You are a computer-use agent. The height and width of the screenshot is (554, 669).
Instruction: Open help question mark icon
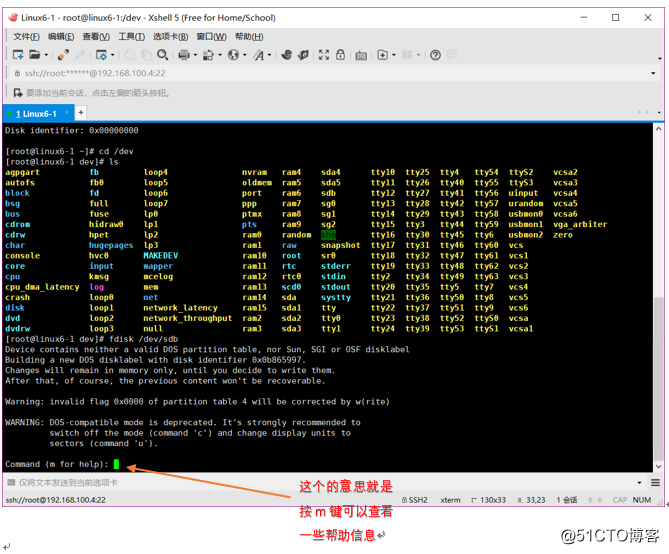click(x=435, y=55)
